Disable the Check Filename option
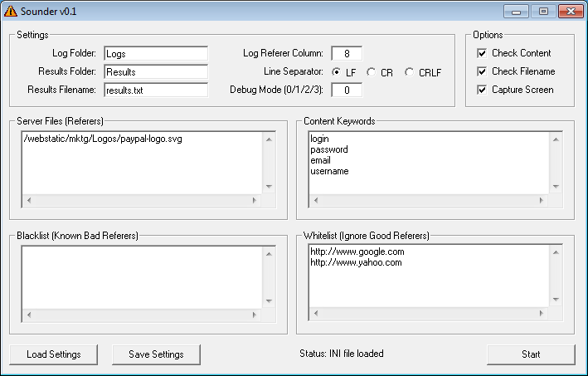 coord(483,71)
